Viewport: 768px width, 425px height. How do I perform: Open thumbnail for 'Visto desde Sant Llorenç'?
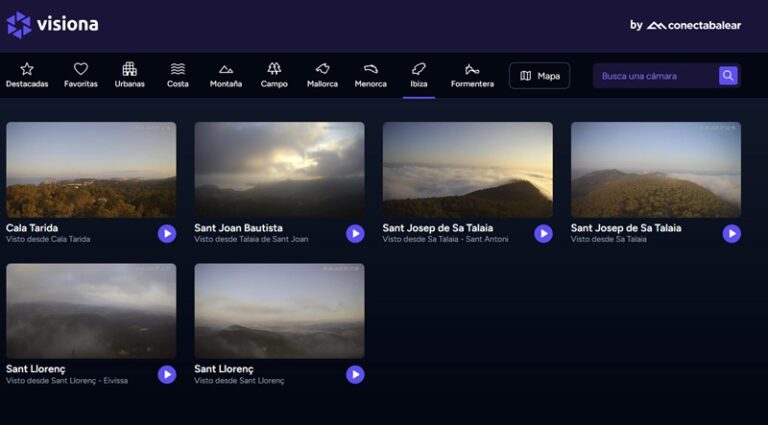(279, 311)
